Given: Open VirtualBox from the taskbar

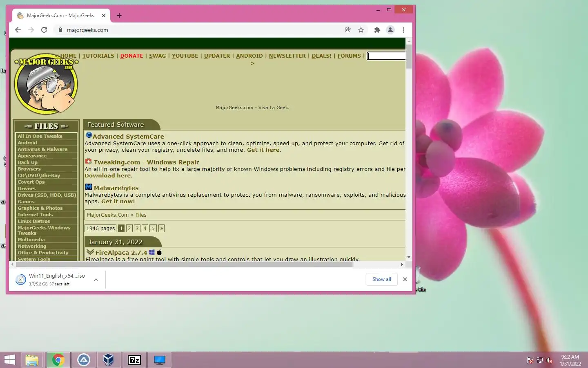Looking at the screenshot, I should click(x=108, y=360).
